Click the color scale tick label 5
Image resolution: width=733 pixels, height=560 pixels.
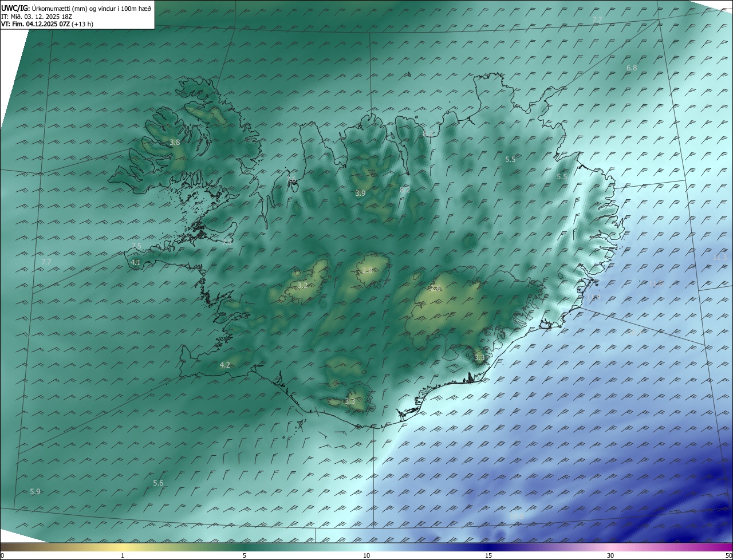[245, 555]
